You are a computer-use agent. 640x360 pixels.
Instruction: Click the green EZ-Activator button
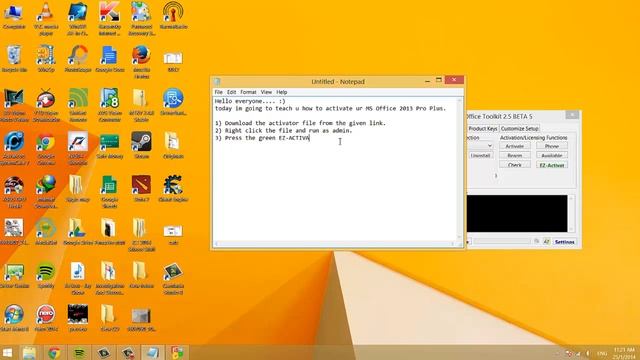(x=552, y=165)
